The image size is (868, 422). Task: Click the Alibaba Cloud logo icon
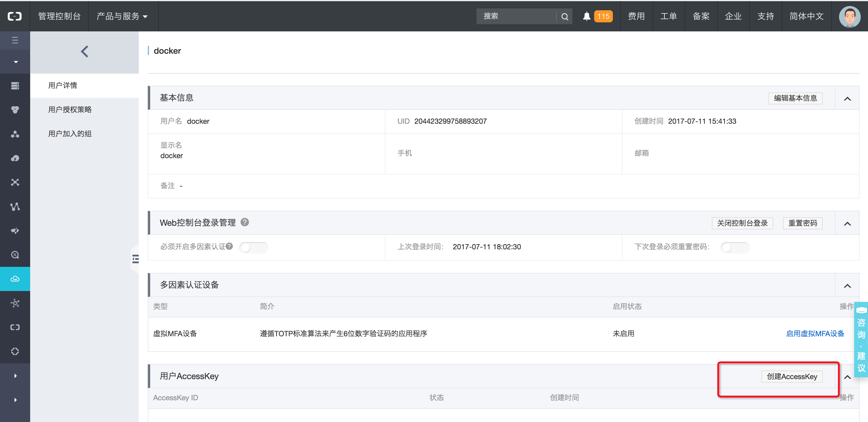pyautogui.click(x=15, y=16)
